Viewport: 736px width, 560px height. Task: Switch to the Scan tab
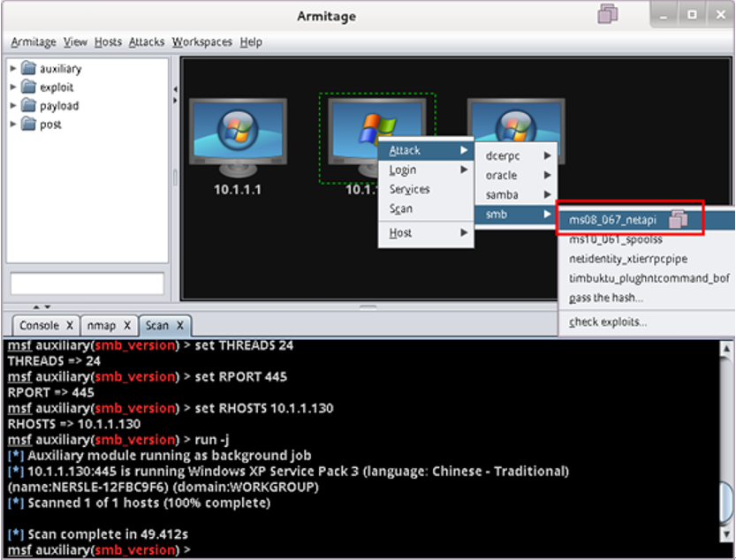(156, 325)
